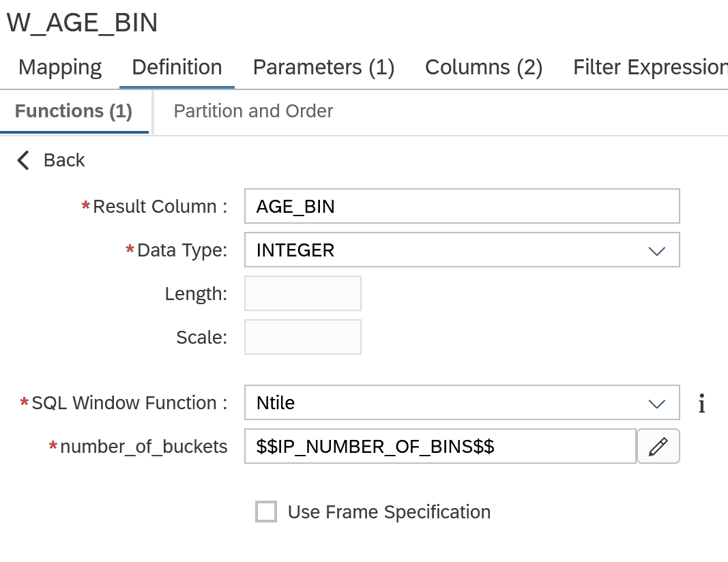Click the Back chevron arrow icon
Screen dimensions: 728x562
click(x=23, y=160)
